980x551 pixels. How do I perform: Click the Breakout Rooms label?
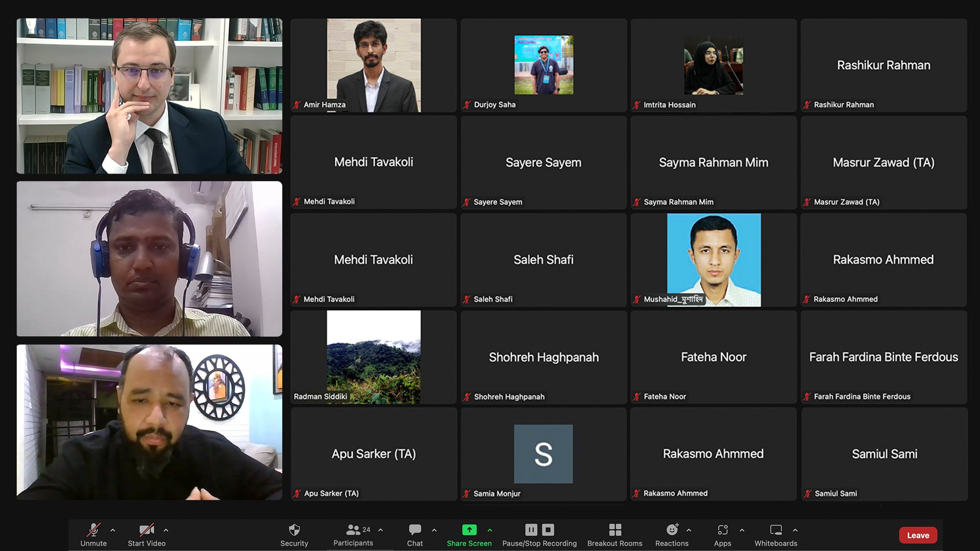tap(615, 543)
